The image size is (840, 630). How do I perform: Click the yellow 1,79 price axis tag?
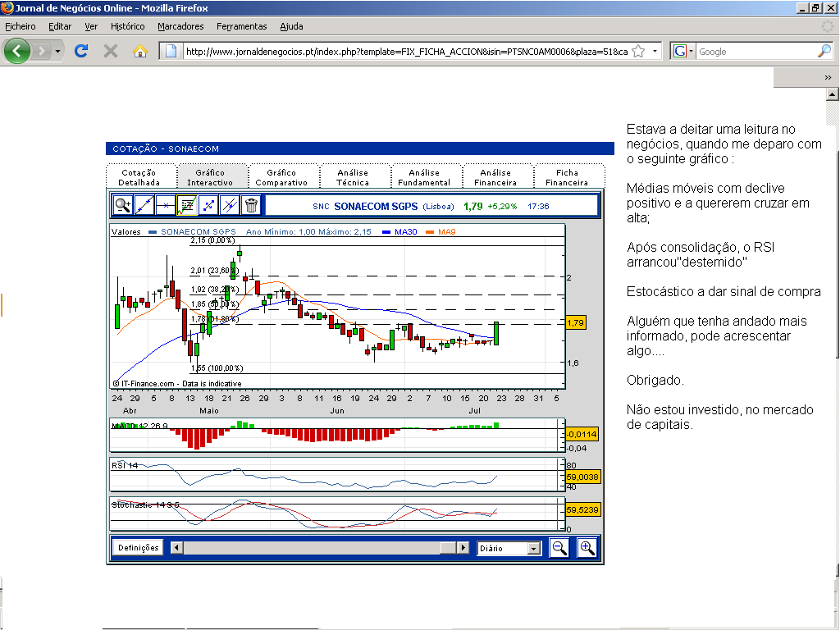click(575, 322)
